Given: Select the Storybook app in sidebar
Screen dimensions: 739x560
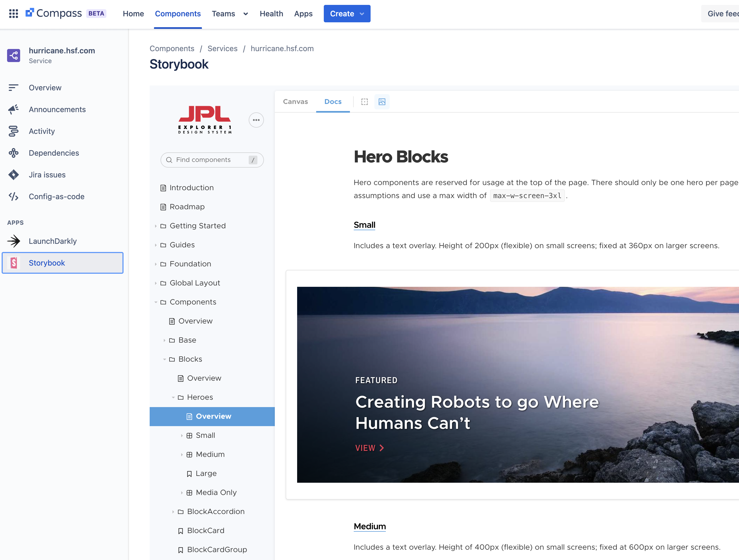Looking at the screenshot, I should 63,263.
